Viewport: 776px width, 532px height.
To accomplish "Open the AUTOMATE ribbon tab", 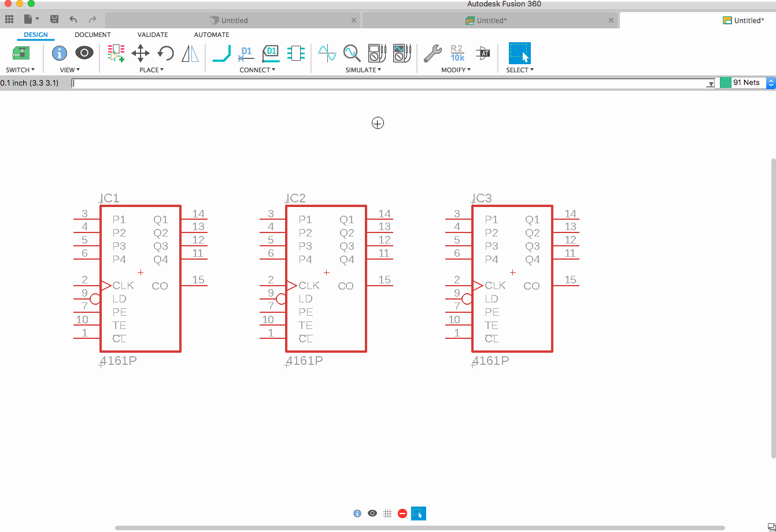I will [x=212, y=35].
